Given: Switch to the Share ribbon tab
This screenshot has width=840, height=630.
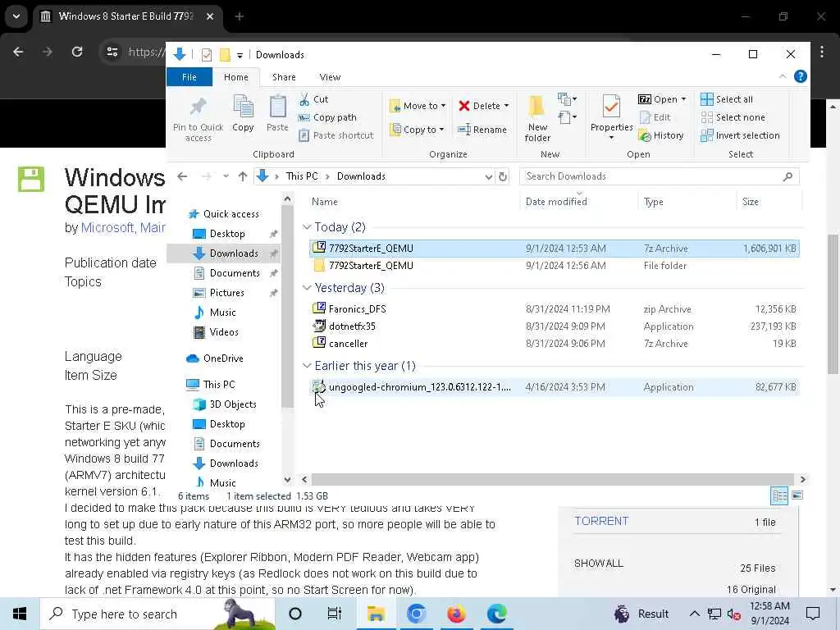Looking at the screenshot, I should (284, 77).
